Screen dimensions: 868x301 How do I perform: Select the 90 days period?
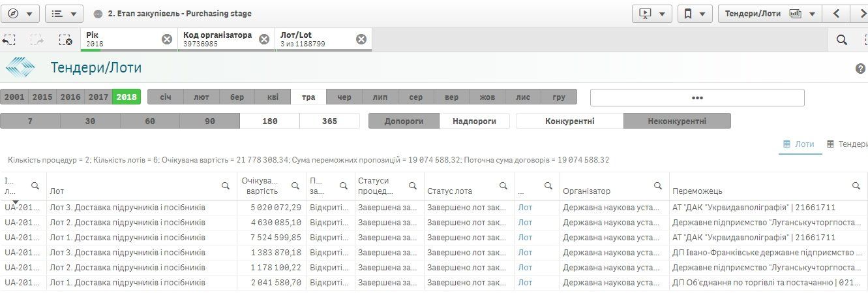pyautogui.click(x=210, y=121)
